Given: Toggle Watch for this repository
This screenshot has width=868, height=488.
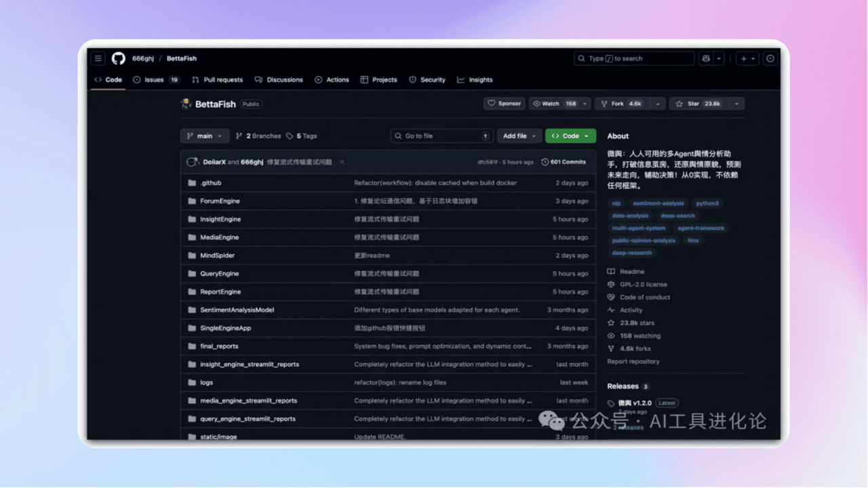Looking at the screenshot, I should [553, 104].
